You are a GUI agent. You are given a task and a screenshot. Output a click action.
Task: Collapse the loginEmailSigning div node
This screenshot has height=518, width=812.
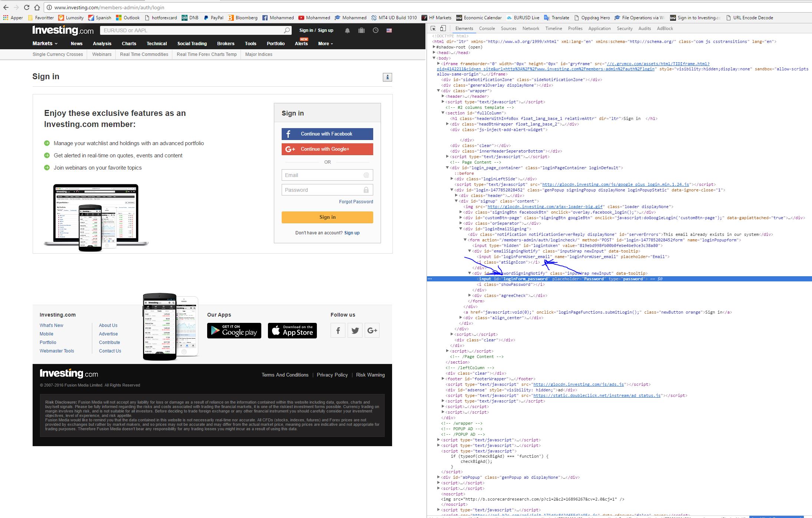click(x=461, y=229)
